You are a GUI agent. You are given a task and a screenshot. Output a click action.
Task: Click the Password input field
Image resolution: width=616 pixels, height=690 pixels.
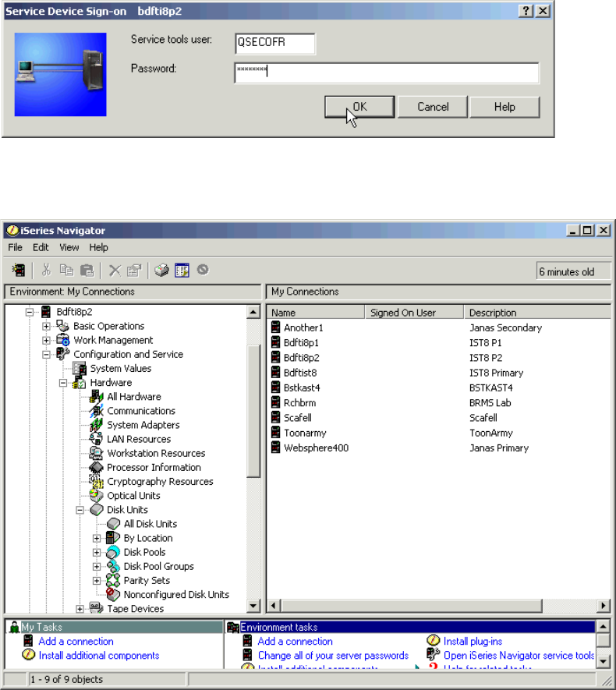pos(387,73)
